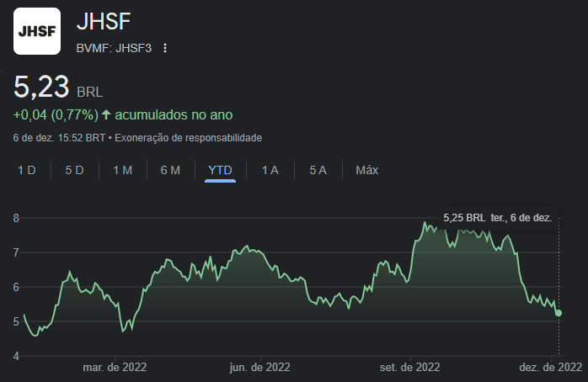Open the Exoneração de responsabilidade link
Viewport: 588px width, 382px height.
click(x=188, y=138)
